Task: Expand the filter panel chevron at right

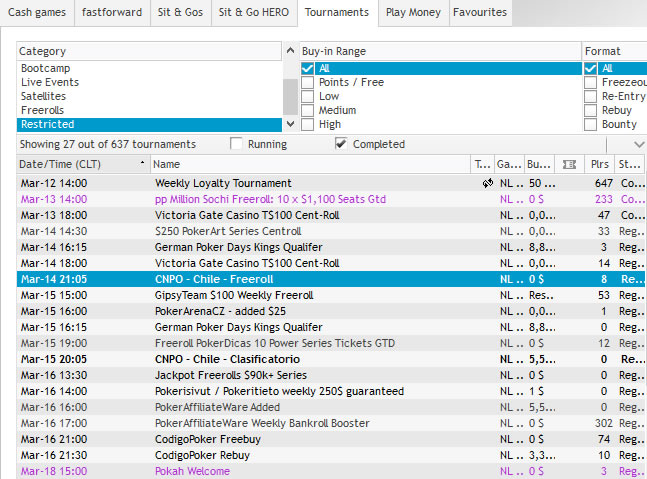Action: 639,145
